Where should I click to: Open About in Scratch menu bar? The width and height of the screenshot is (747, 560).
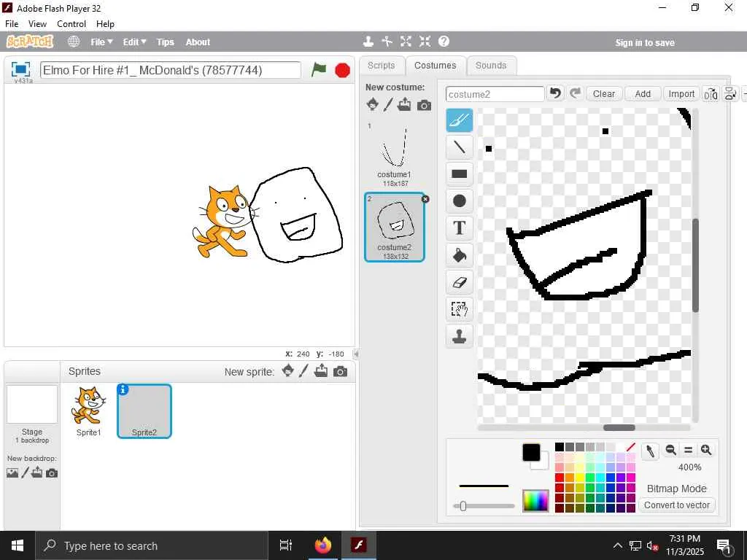pos(198,42)
